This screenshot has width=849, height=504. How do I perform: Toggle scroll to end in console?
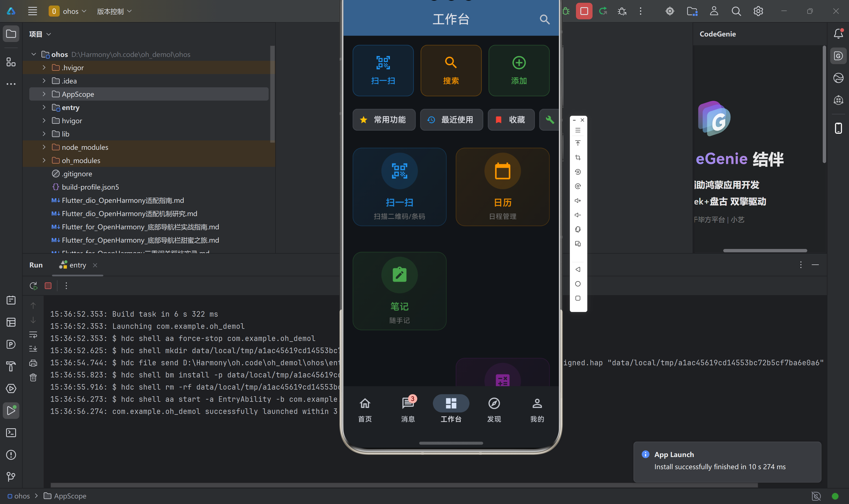point(33,349)
